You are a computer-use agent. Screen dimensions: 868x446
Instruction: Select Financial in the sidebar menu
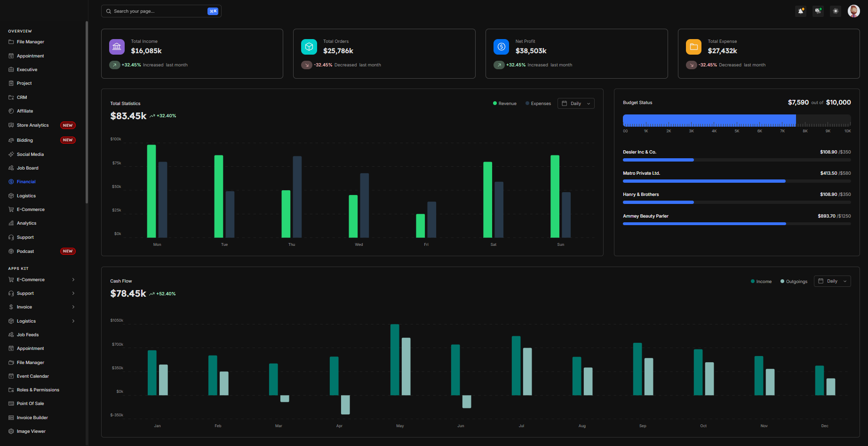click(x=25, y=181)
